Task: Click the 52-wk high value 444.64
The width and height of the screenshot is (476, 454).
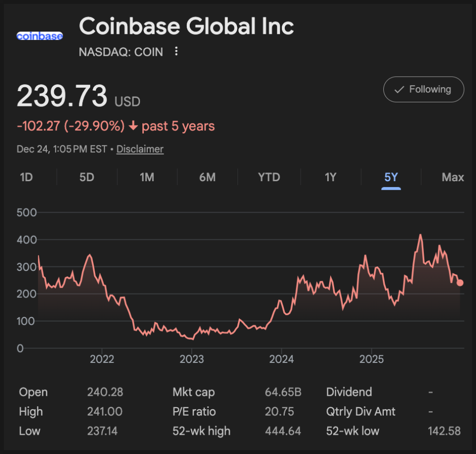Action: [x=283, y=431]
